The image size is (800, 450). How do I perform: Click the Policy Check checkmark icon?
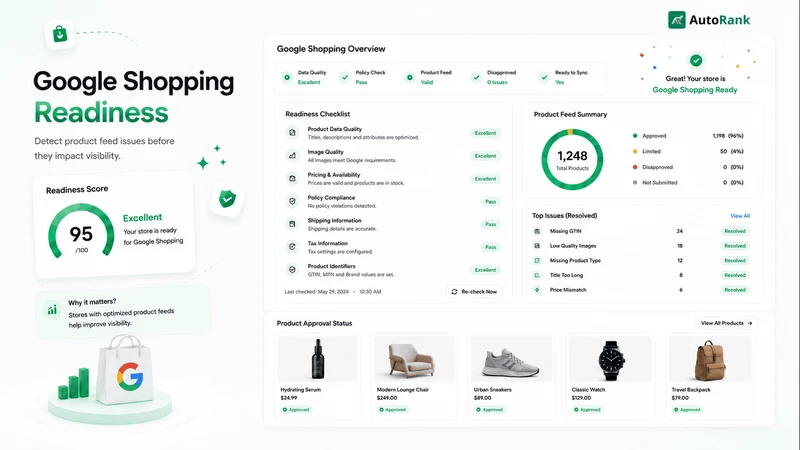coord(345,78)
